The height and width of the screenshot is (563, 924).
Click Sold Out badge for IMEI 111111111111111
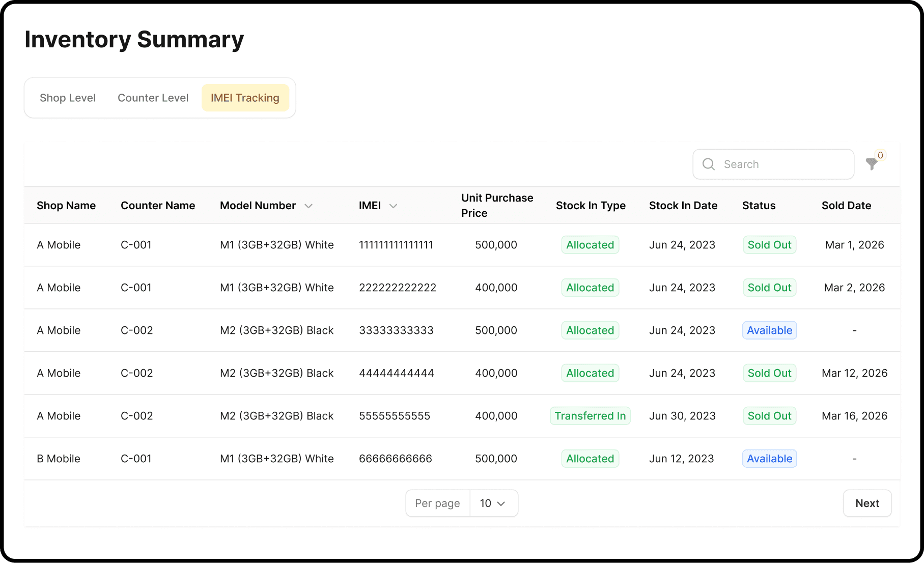click(769, 245)
